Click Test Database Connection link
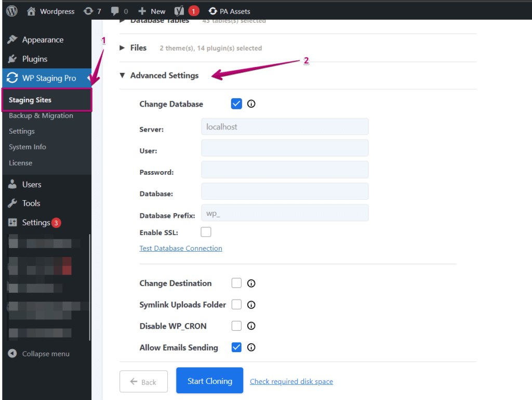 tap(181, 248)
